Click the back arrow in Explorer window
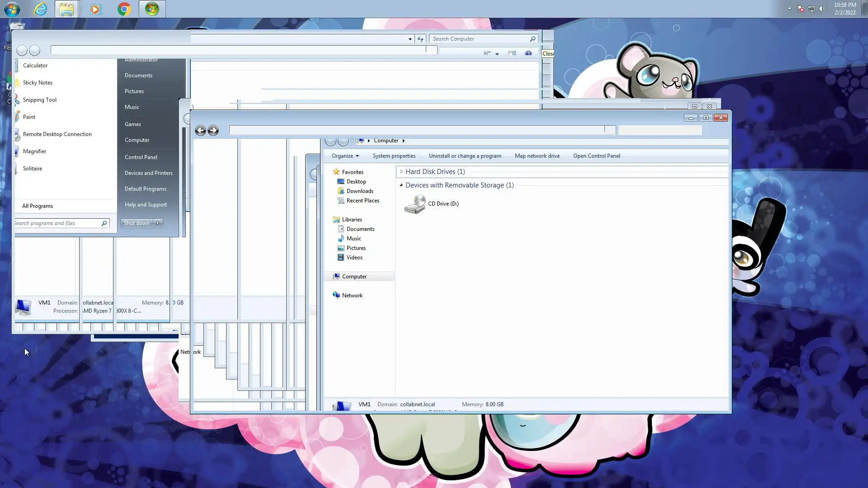868x488 pixels. point(200,131)
